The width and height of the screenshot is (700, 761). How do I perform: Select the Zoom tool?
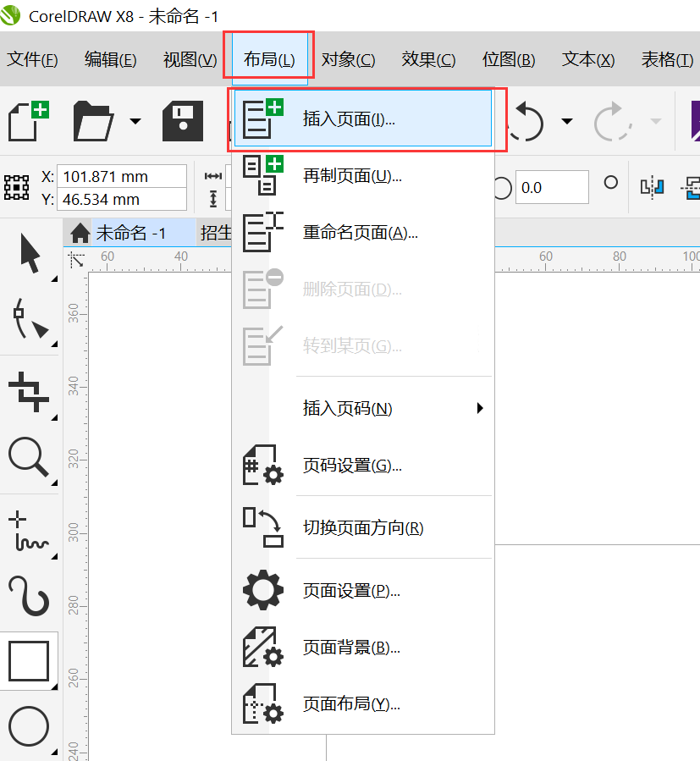pos(30,457)
